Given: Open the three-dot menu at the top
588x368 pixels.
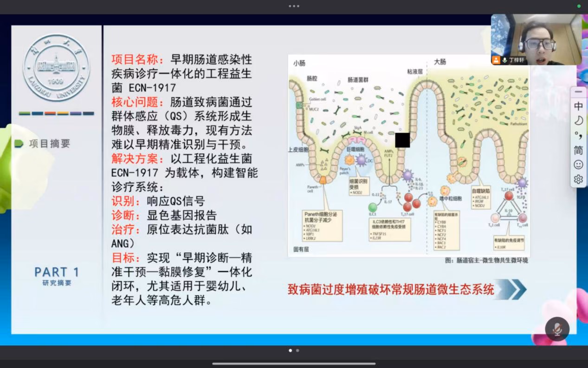Looking at the screenshot, I should 294,6.
